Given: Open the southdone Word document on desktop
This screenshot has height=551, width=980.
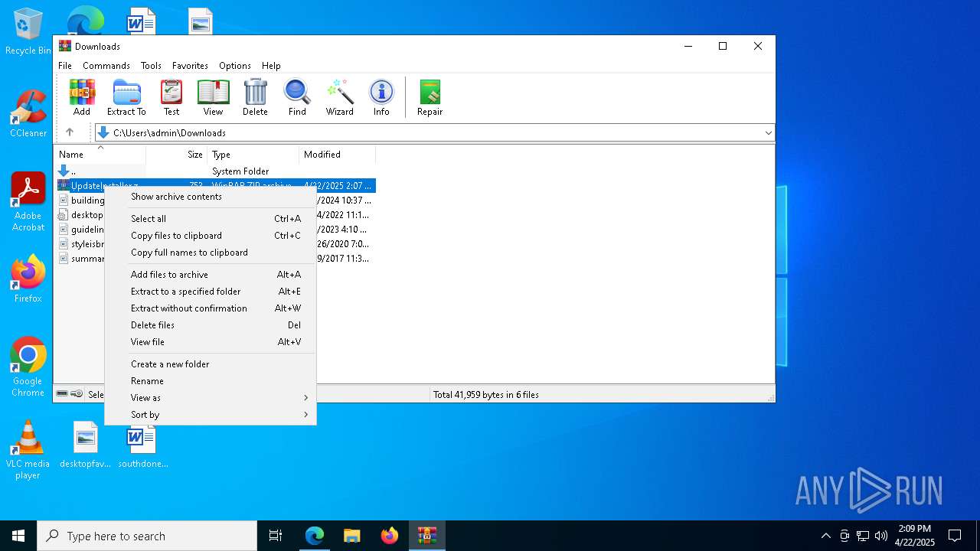Looking at the screenshot, I should pos(142,445).
